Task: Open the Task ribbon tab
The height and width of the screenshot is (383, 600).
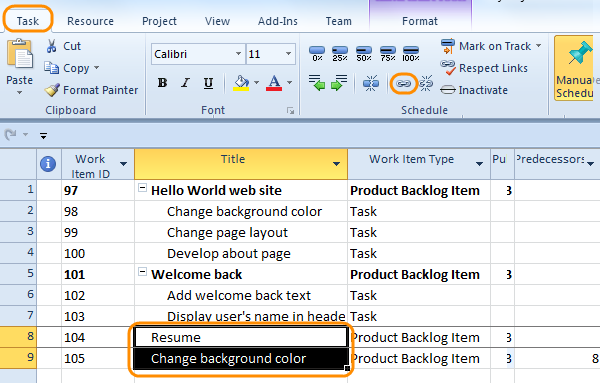Action: click(x=28, y=21)
